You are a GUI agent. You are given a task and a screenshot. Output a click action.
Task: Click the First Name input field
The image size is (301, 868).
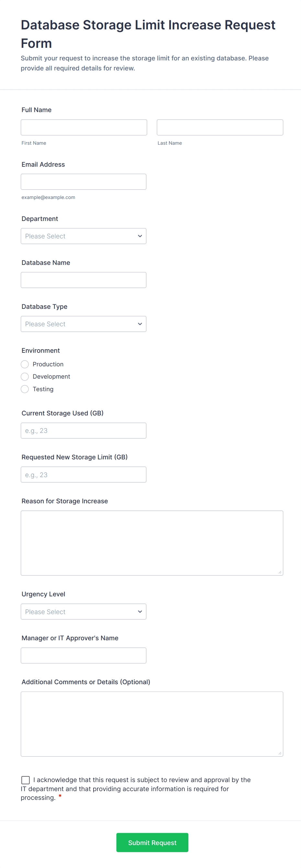tap(84, 127)
